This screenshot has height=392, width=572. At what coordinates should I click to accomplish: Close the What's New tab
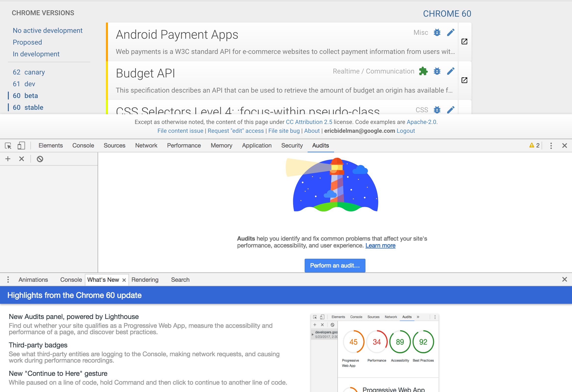[x=124, y=280]
